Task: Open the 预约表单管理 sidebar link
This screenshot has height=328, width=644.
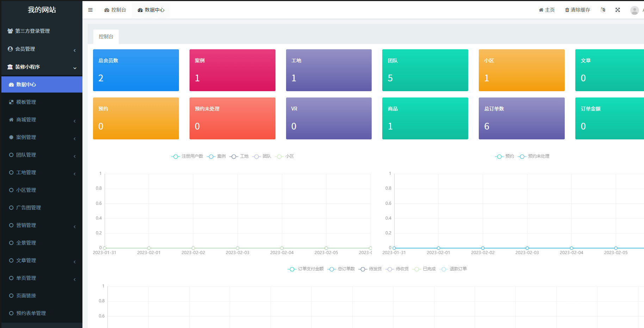Action: click(x=31, y=313)
